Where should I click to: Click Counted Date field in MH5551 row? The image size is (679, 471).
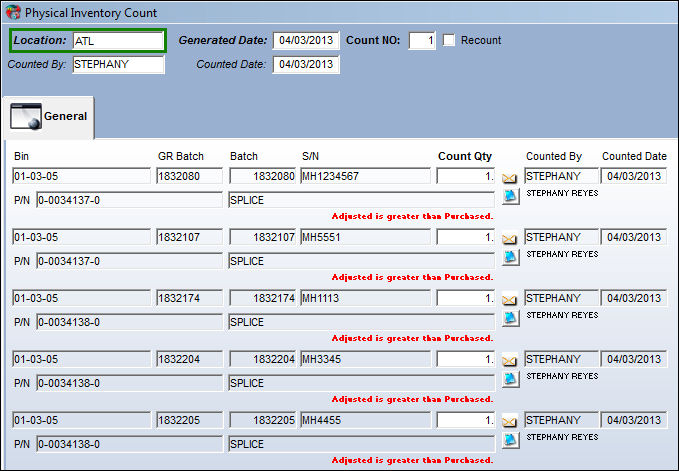click(634, 237)
